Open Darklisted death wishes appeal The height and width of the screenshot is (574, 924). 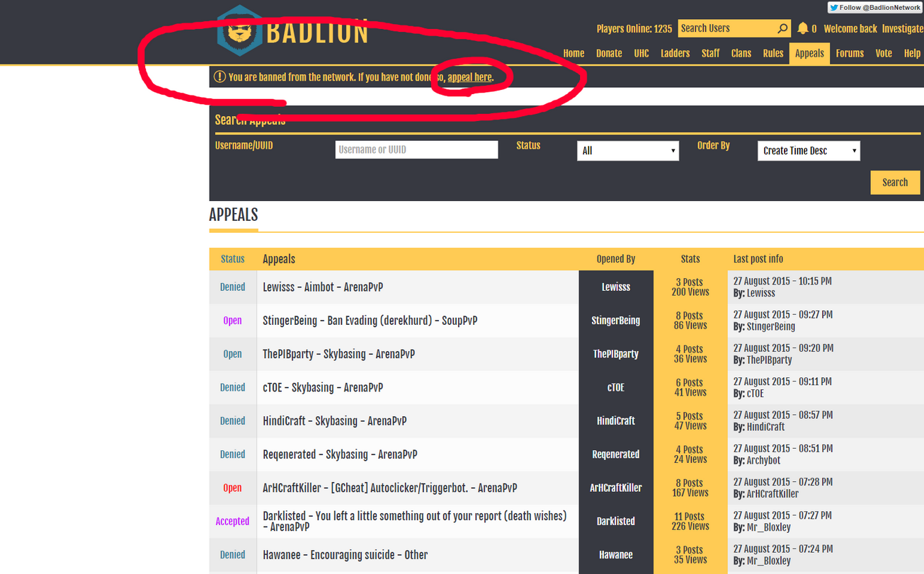415,521
